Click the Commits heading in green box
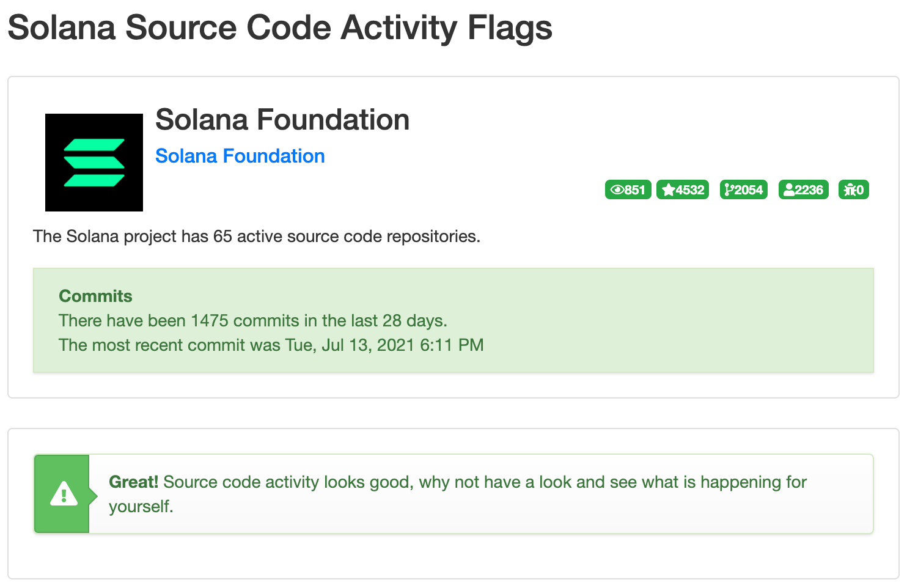The width and height of the screenshot is (907, 588). coord(95,296)
